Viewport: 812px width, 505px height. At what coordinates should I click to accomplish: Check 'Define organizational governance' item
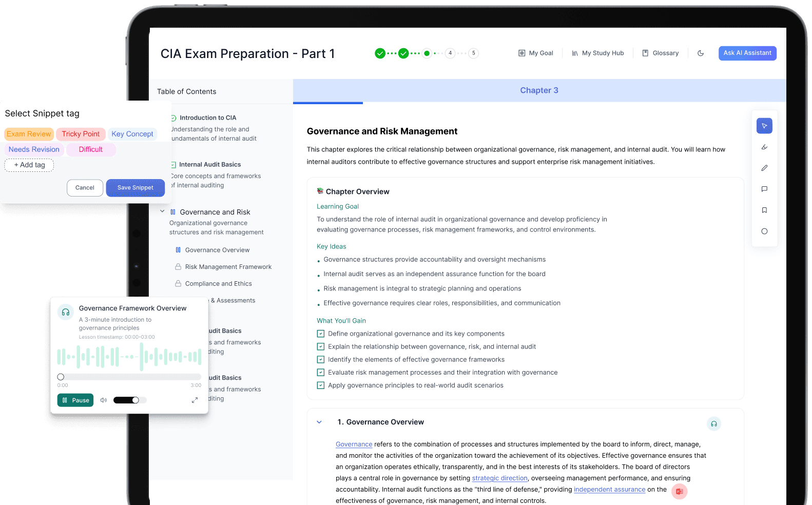pos(321,334)
